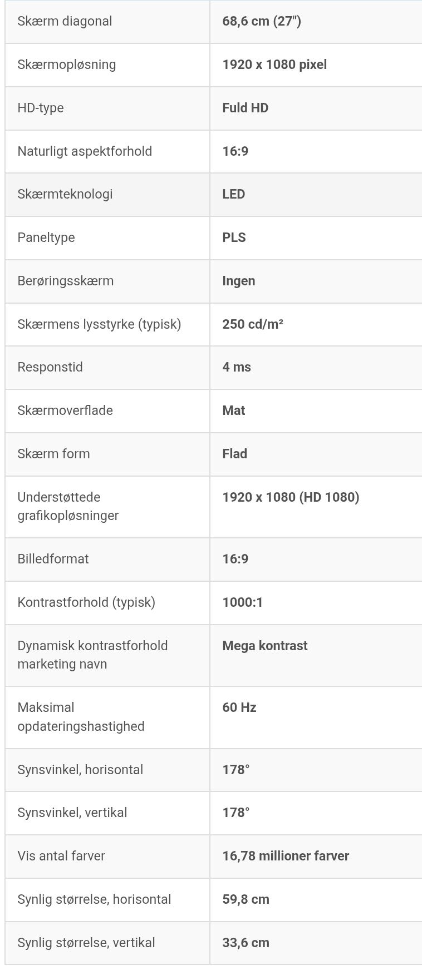The image size is (422, 980).
Task: Click the "16,78 millioner farver" value
Action: [285, 856]
